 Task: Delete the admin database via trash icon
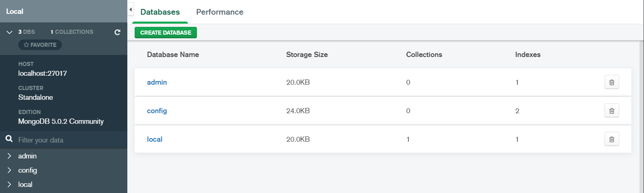pos(611,82)
